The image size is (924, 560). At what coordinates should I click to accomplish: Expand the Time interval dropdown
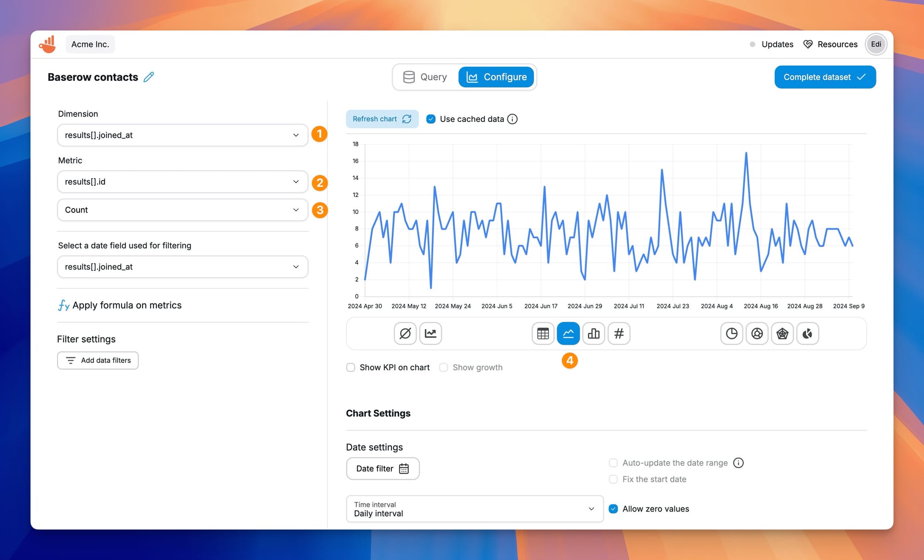(474, 509)
